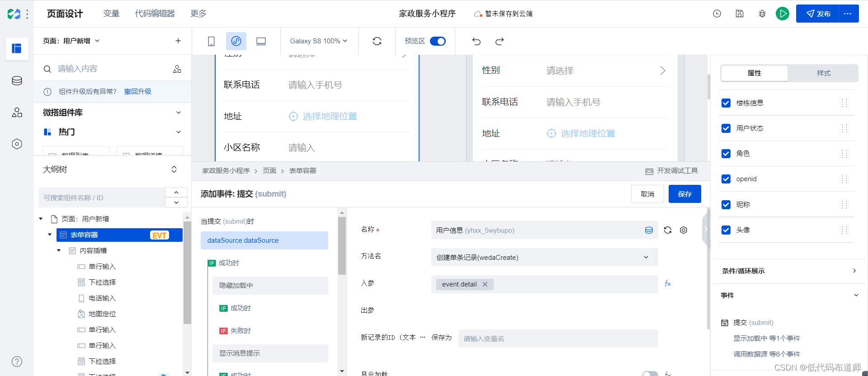Image resolution: width=868 pixels, height=376 pixels.
Task: Toggle the 大纲树 panel expander
Action: click(x=174, y=169)
